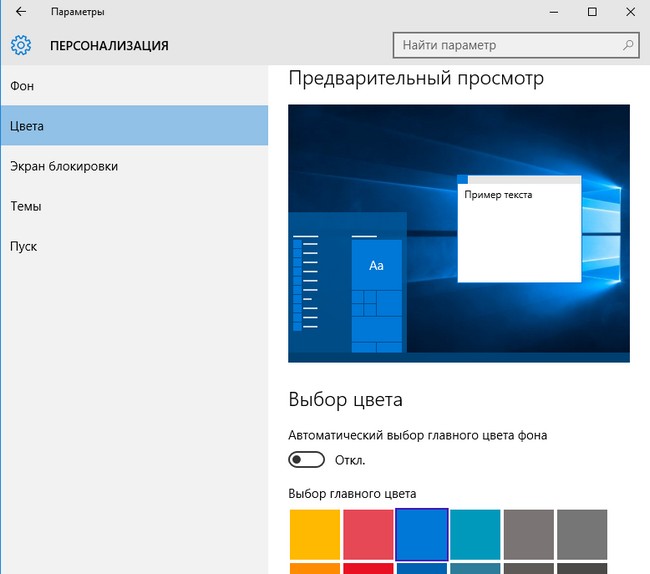The image size is (650, 574).
Task: Maximize the Параметры window
Action: [x=592, y=12]
